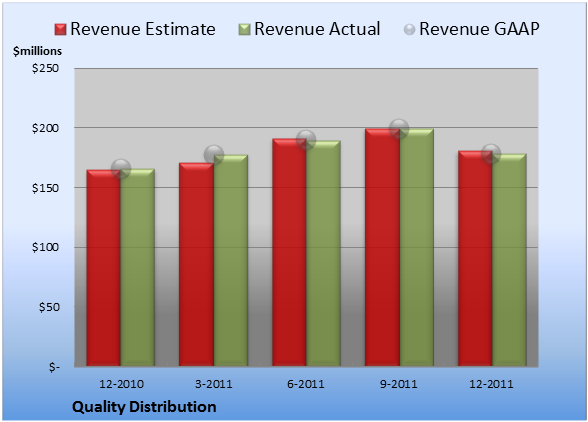Viewport: 588px width, 422px height.
Task: Click the red Revenue Estimate legend swatch
Action: [x=60, y=30]
